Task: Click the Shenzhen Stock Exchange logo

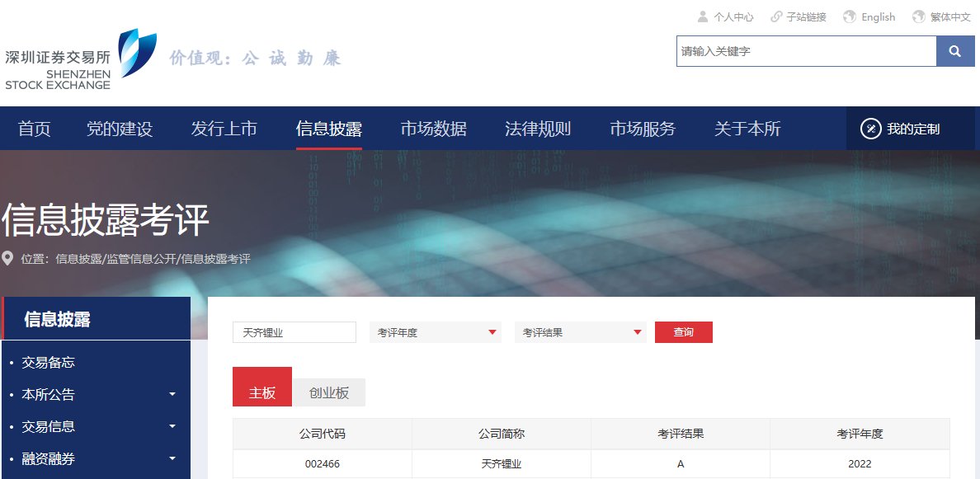Action: pos(81,59)
